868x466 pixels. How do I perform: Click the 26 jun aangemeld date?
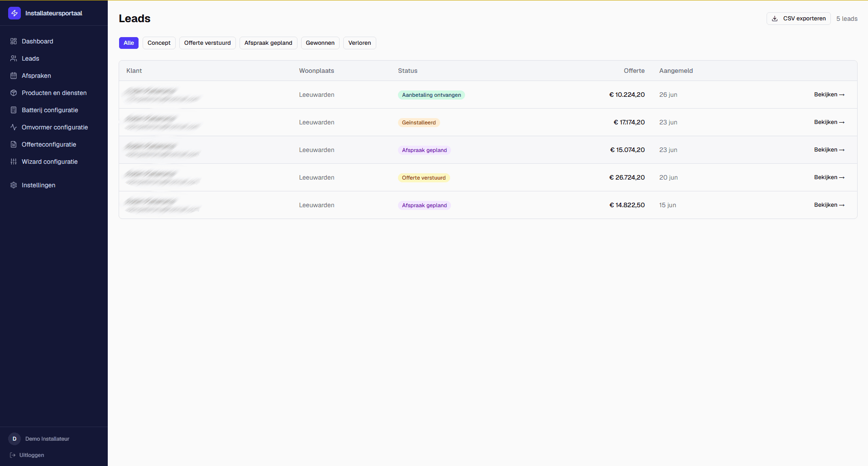pos(668,95)
